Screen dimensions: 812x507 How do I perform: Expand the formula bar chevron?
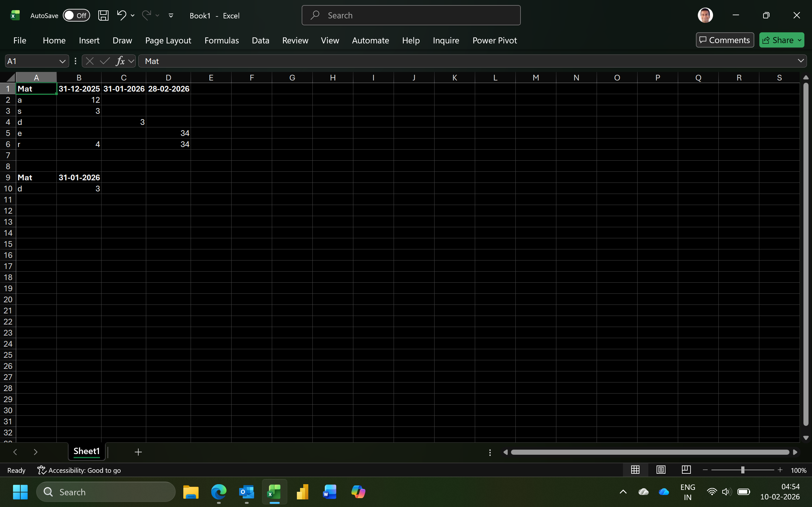click(x=801, y=61)
